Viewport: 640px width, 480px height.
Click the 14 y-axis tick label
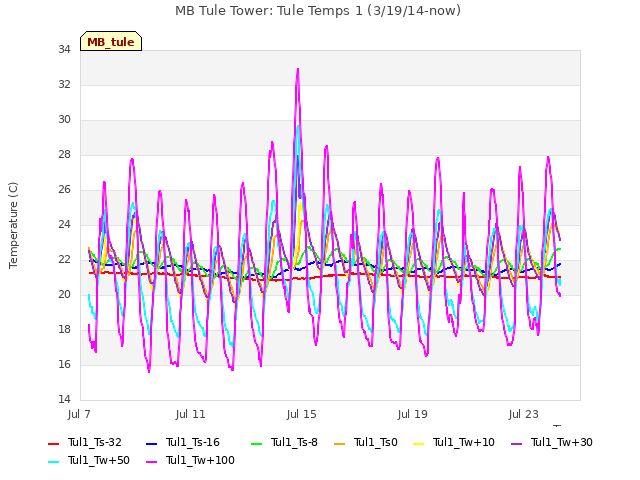pos(64,399)
